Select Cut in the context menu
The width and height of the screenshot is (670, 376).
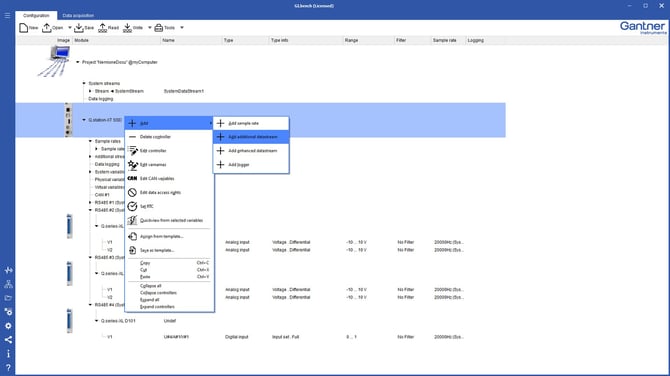[x=169, y=270]
